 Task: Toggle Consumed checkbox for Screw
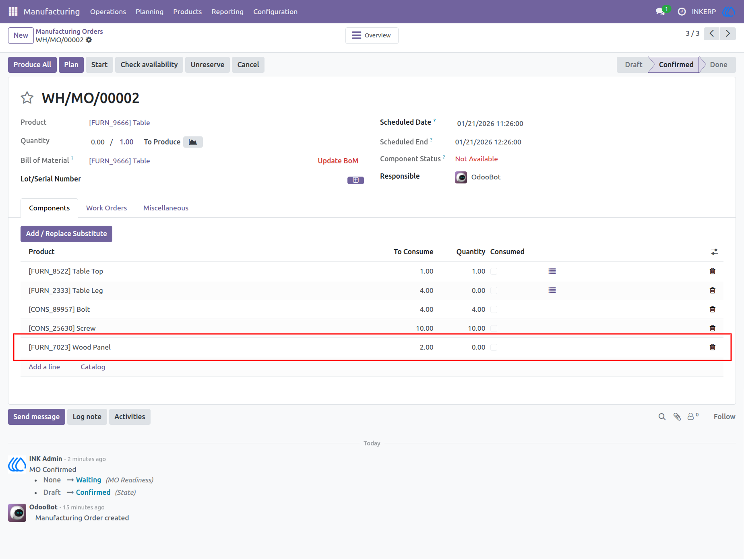494,328
